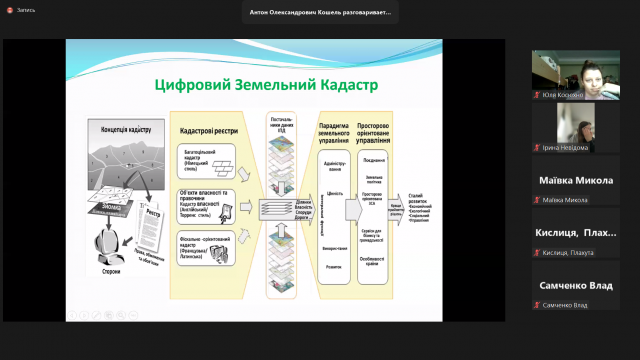Viewport: 640px width, 360px height.
Task: Activate the slide zoom magnifier control
Action: (121, 315)
